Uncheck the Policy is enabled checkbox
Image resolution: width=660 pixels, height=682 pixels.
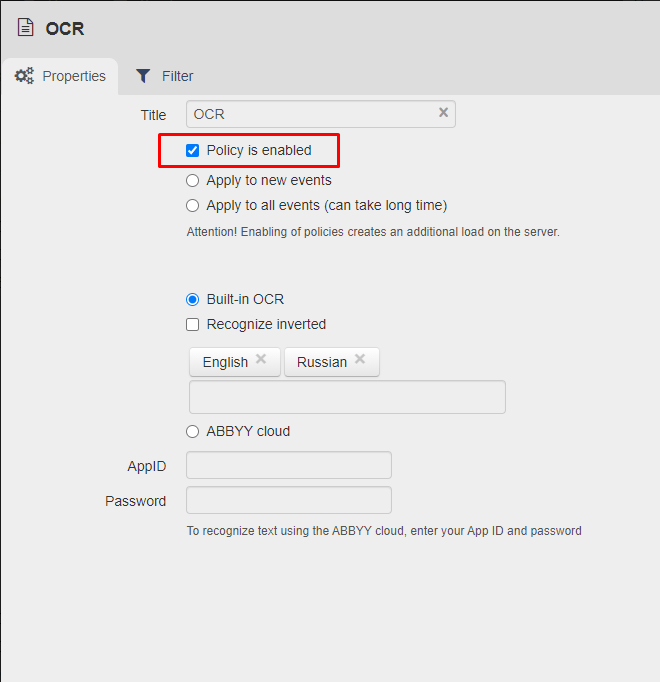click(193, 151)
